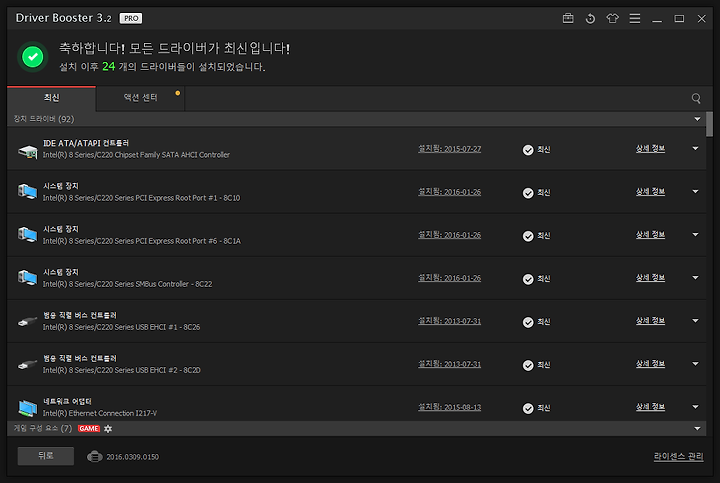The width and height of the screenshot is (720, 483).
Task: Open 상세 정보 for Root Port #1
Action: pos(650,191)
